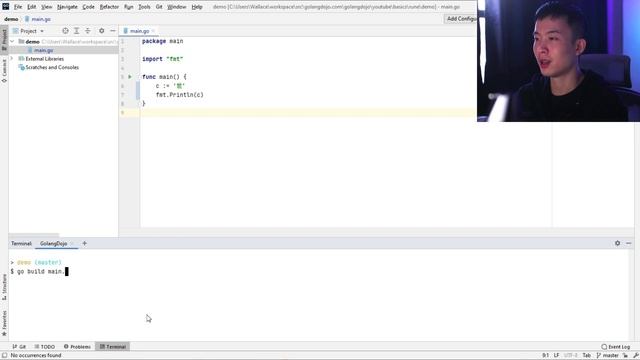Expand External Libraries node

tap(12, 59)
